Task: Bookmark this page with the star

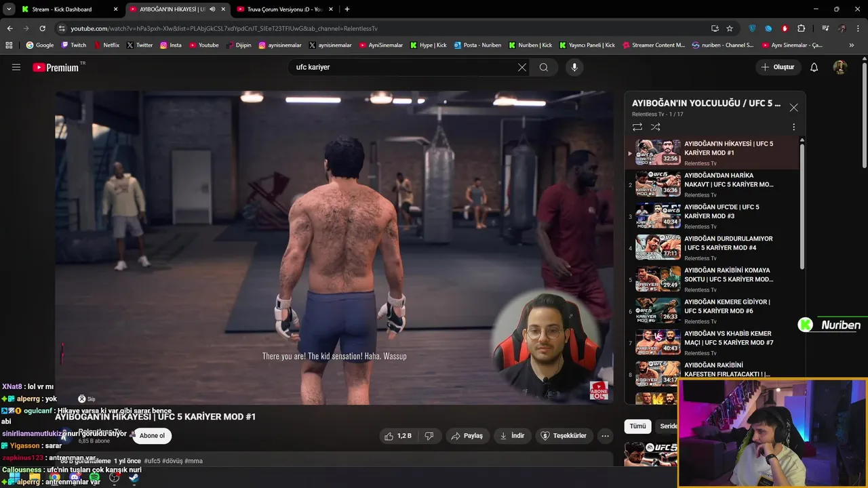Action: 730,28
